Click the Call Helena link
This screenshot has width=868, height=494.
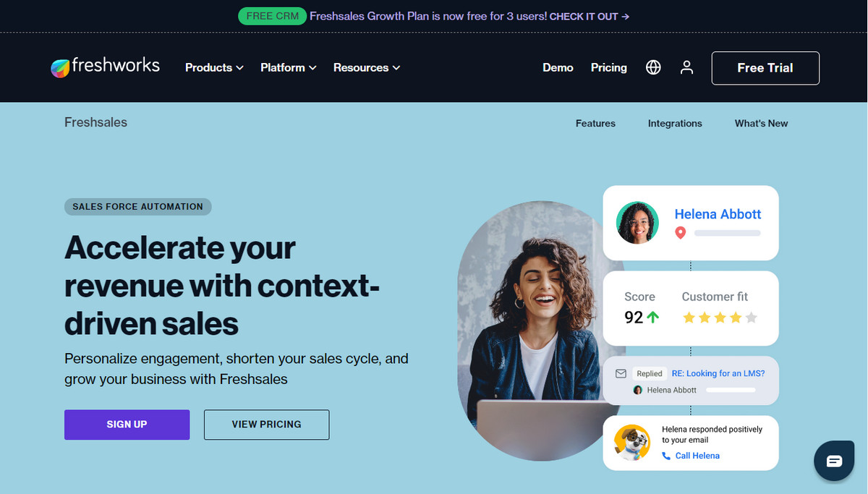pyautogui.click(x=697, y=456)
